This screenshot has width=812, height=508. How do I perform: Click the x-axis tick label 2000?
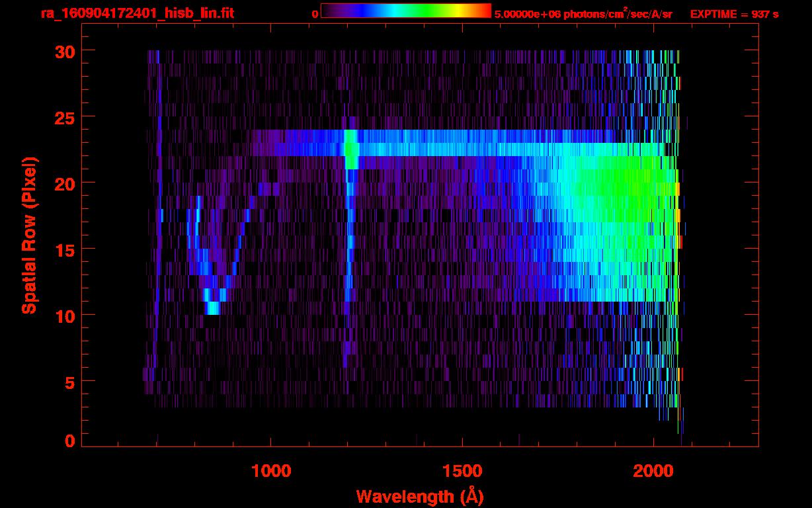(653, 471)
